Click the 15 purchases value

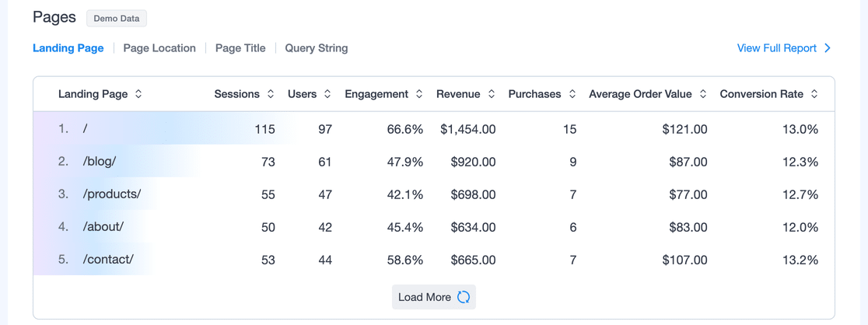click(569, 130)
